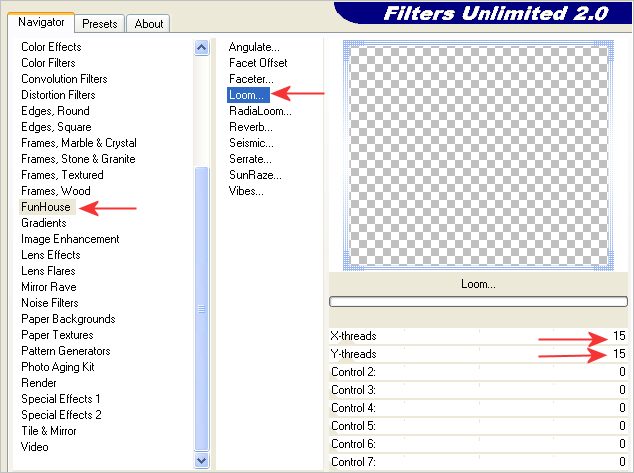Adjust the Control 5 slider
Screen dimensions: 634x473
(x=478, y=426)
